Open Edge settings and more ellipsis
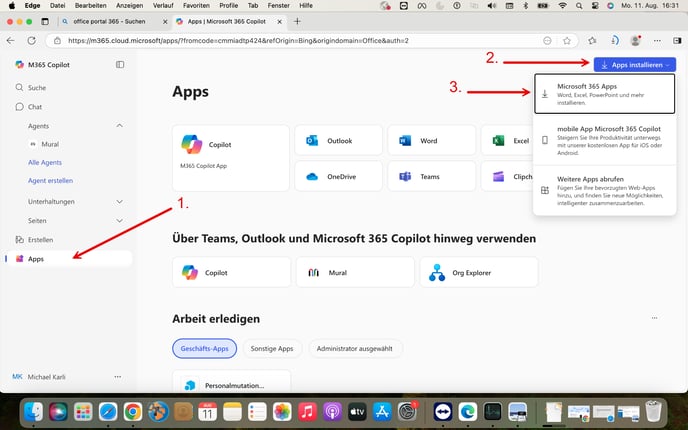This screenshot has height=430, width=688. [657, 41]
